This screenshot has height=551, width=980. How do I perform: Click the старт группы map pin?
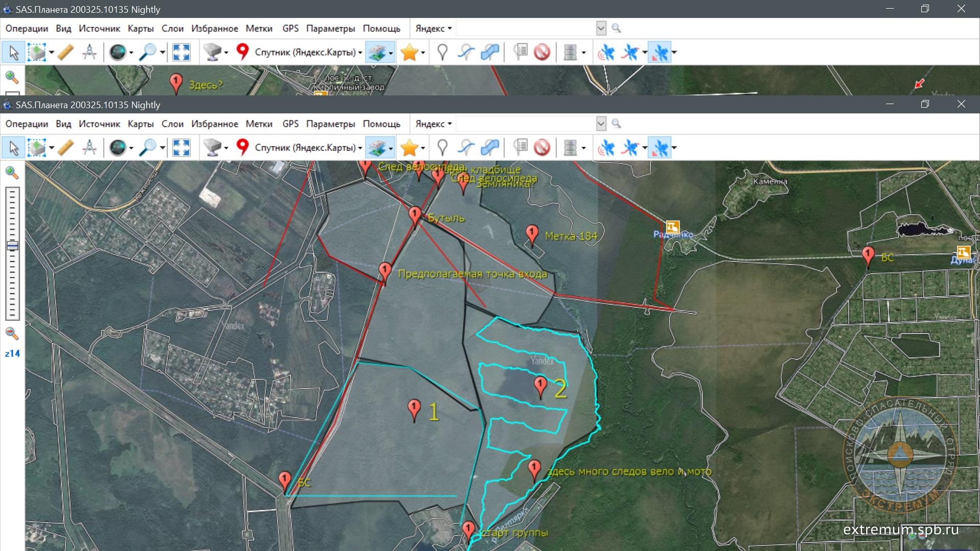coord(468,530)
